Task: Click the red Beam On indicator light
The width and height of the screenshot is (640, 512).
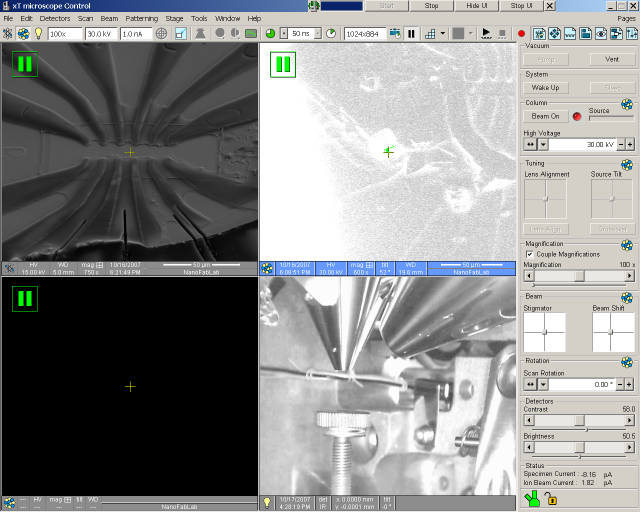Action: coord(577,116)
